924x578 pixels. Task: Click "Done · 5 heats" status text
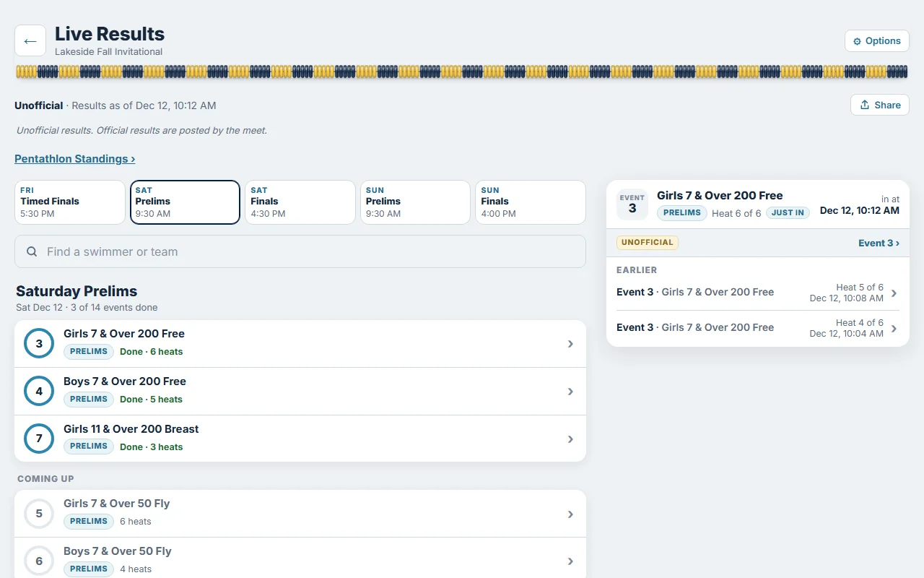pos(151,400)
